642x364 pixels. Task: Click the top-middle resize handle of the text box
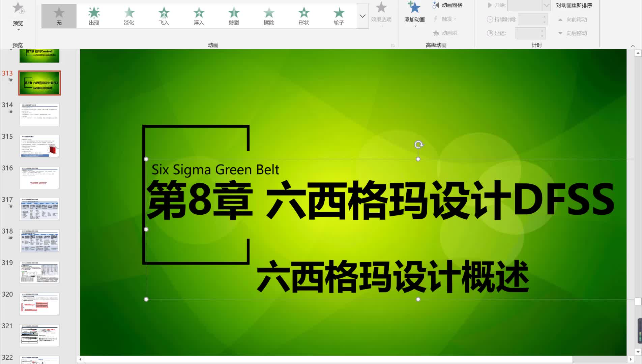click(418, 159)
